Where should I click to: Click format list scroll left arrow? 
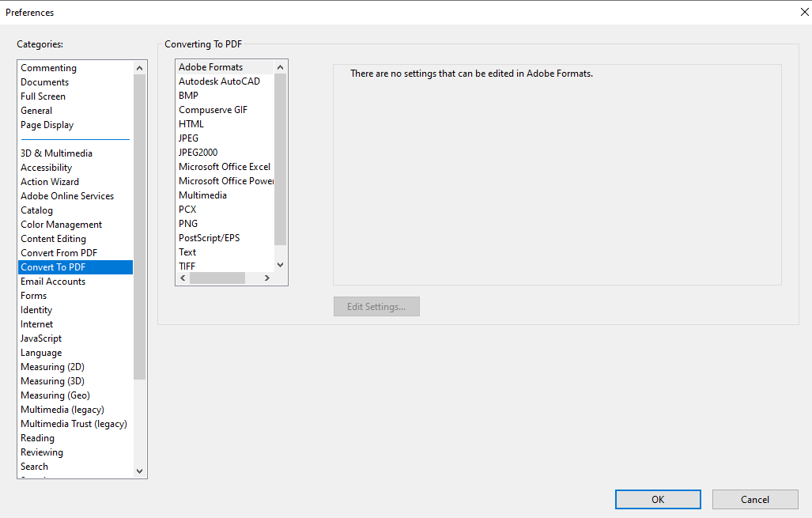[183, 278]
